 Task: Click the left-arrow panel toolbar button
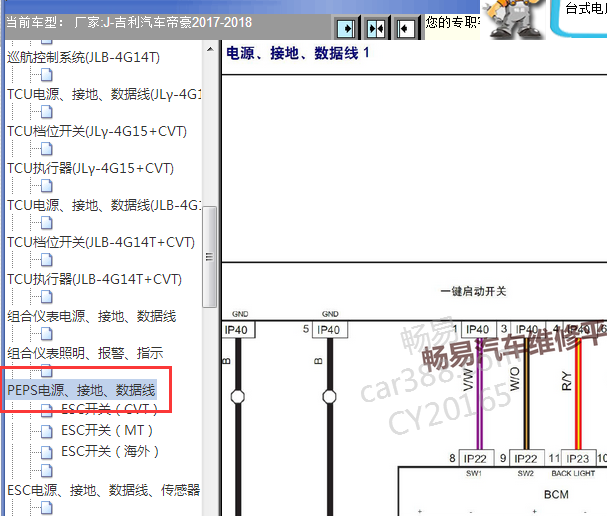pos(405,28)
